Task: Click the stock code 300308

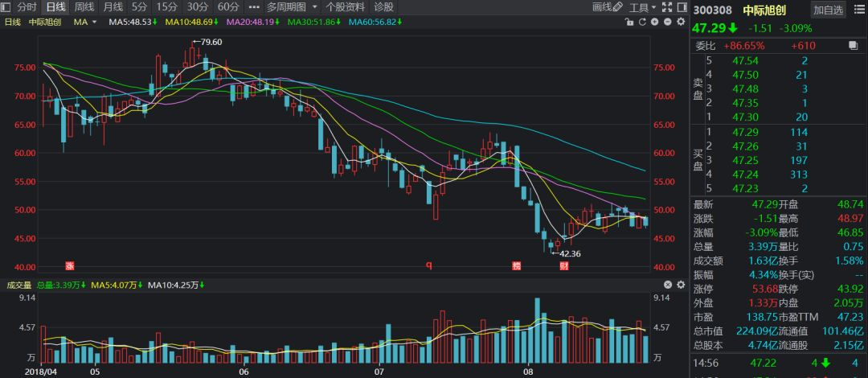Action: [712, 10]
